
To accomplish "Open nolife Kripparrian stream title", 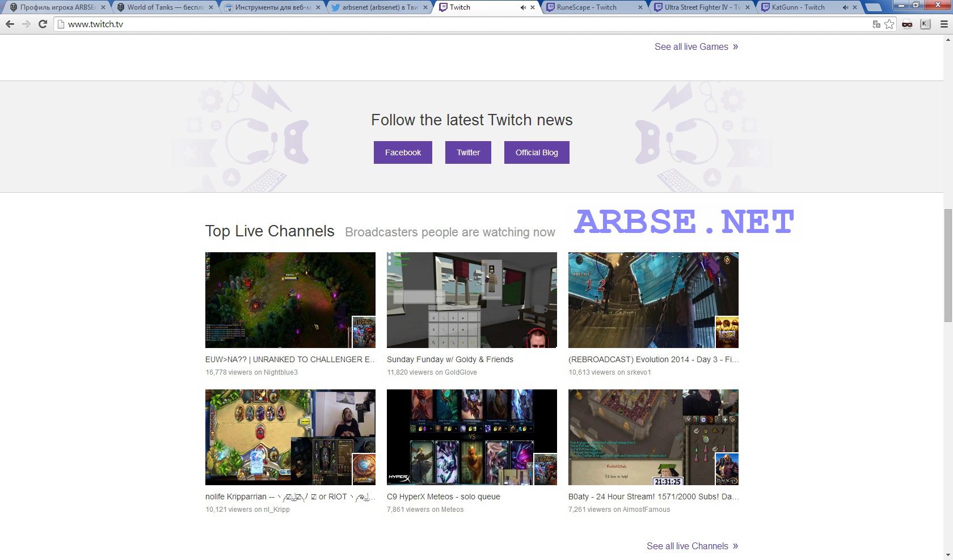I will click(x=290, y=497).
